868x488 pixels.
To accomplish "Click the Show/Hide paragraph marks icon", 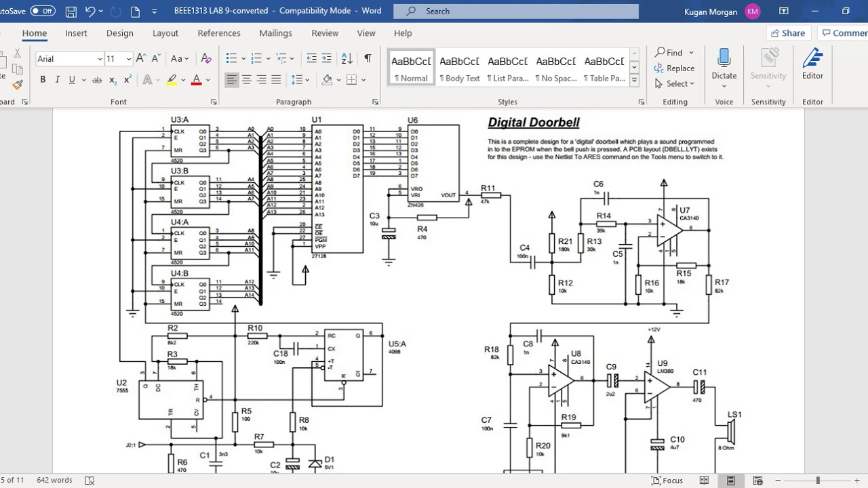I will tap(368, 58).
